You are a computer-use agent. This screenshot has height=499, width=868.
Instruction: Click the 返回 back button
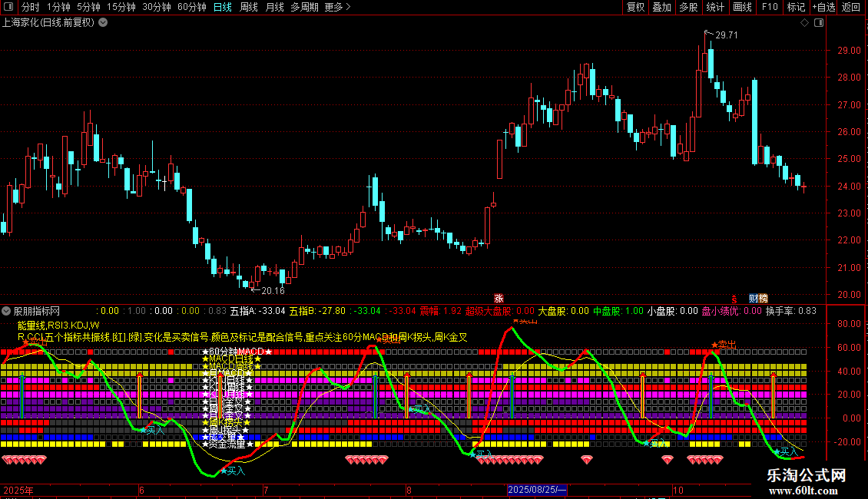[851, 7]
